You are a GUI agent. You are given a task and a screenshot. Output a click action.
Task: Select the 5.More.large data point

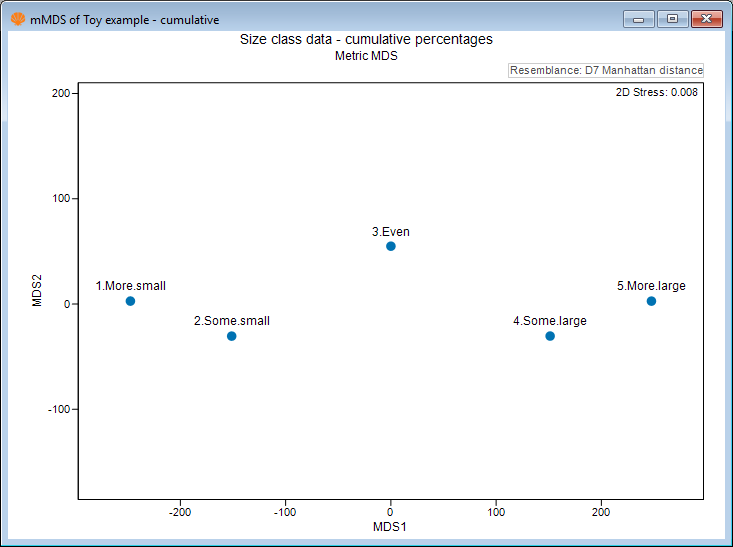click(651, 301)
